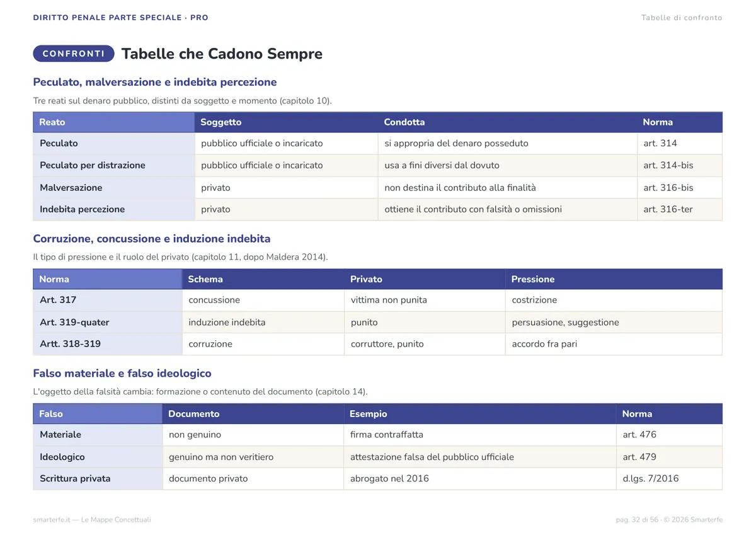Select the cell 'persuasione, suggestione'
Screen dimensions: 756x535
[614, 323]
